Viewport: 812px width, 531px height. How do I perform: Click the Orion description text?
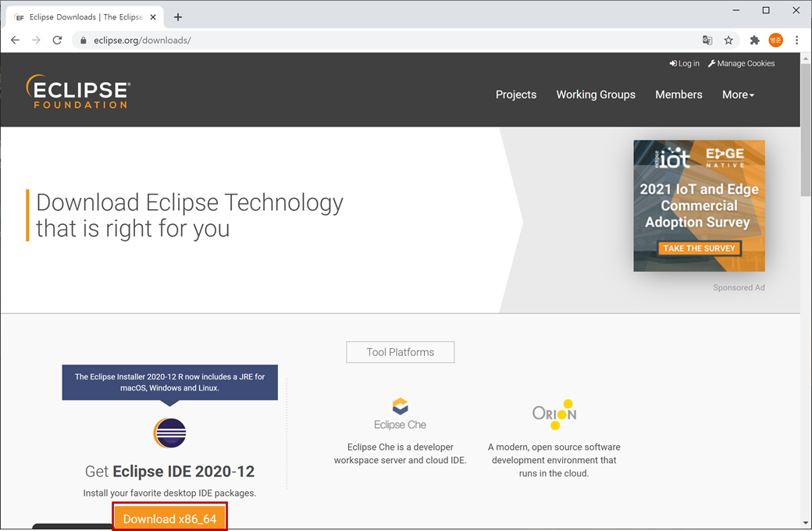pyautogui.click(x=554, y=460)
